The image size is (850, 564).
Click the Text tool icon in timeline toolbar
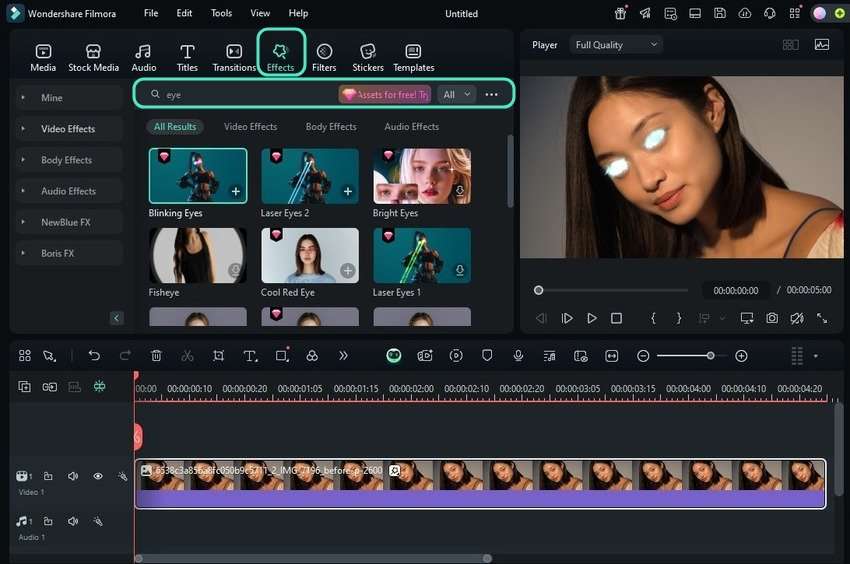click(250, 356)
